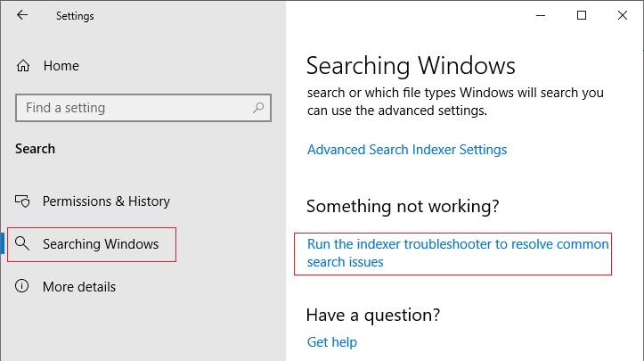The height and width of the screenshot is (361, 644).
Task: Click the back arrow in Settings
Action: (22, 16)
